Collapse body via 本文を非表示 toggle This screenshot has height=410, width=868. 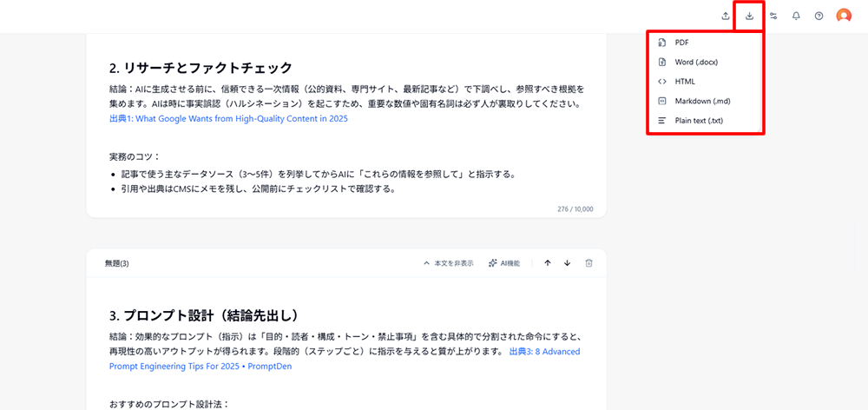tap(448, 263)
